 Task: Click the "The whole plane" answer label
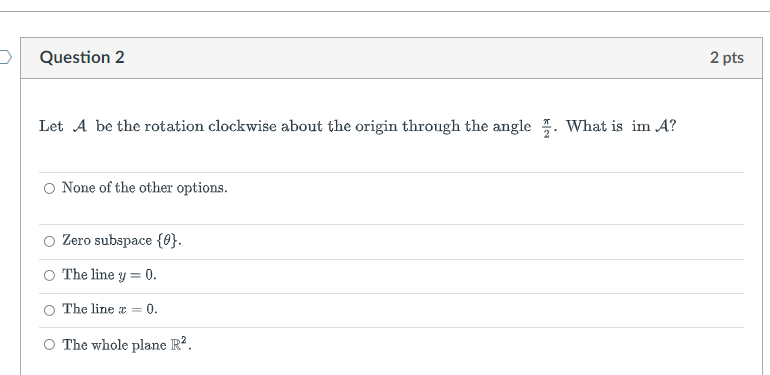(x=127, y=345)
